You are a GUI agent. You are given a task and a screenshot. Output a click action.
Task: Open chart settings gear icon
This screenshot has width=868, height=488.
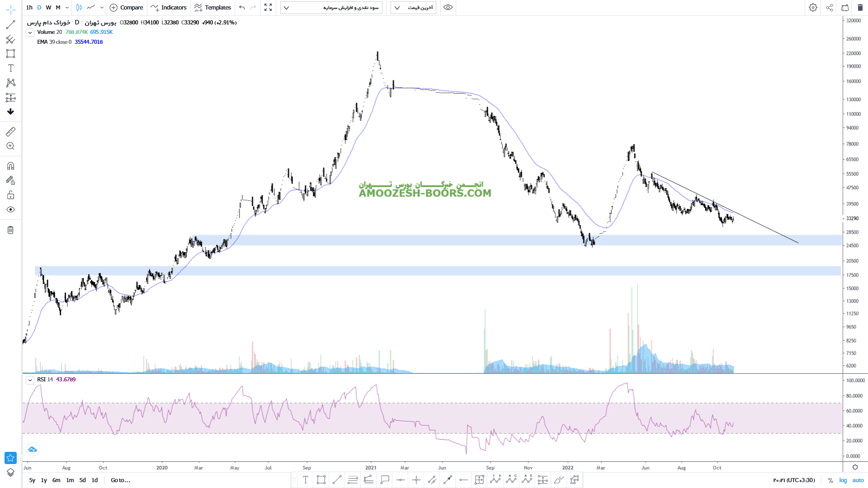[x=813, y=8]
